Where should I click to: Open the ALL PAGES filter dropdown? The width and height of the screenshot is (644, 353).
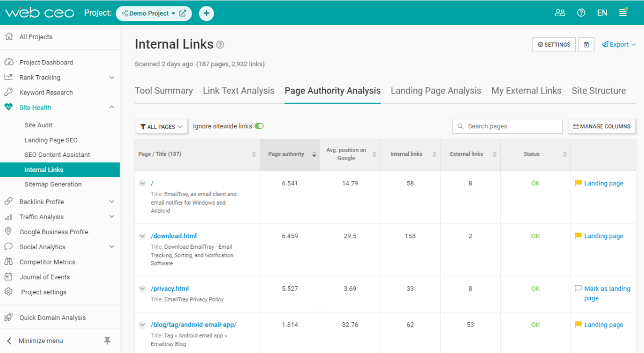click(x=161, y=126)
